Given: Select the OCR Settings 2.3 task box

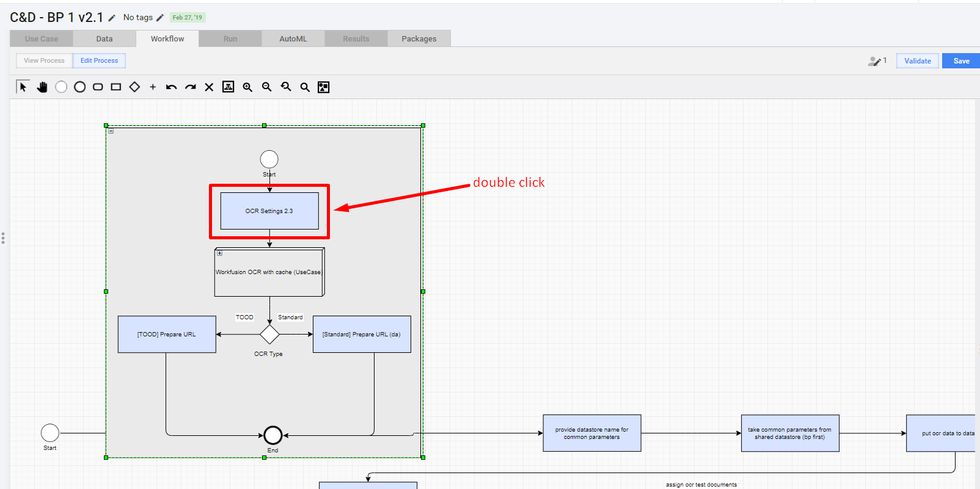Looking at the screenshot, I should pos(269,211).
